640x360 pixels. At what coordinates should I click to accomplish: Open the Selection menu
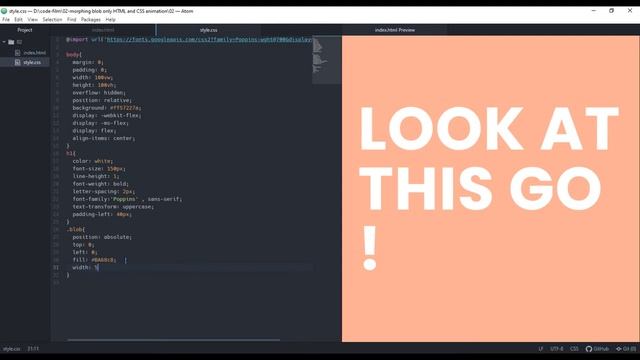click(x=52, y=20)
